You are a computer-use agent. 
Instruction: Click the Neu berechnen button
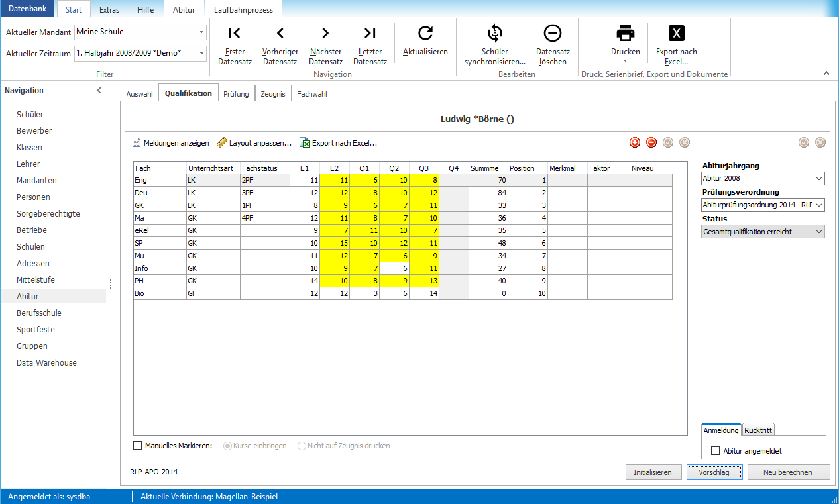789,472
